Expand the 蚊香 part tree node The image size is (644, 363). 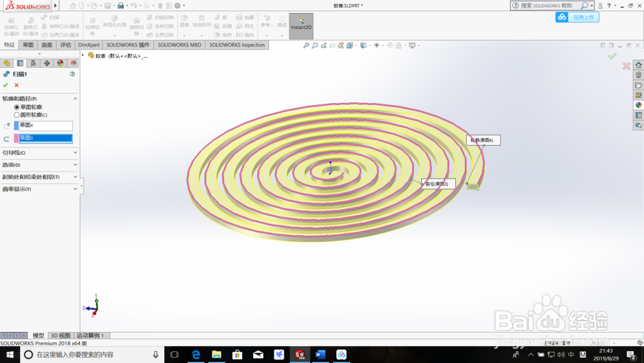(x=83, y=55)
